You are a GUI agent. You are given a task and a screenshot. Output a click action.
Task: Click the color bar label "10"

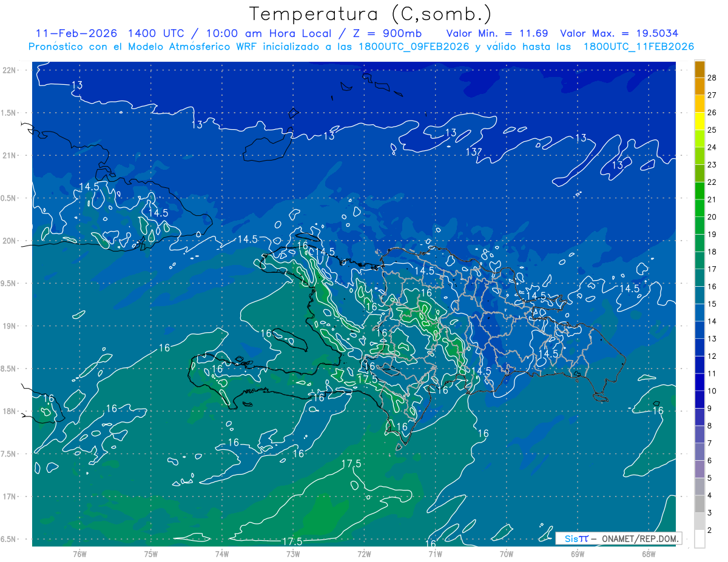tap(712, 391)
